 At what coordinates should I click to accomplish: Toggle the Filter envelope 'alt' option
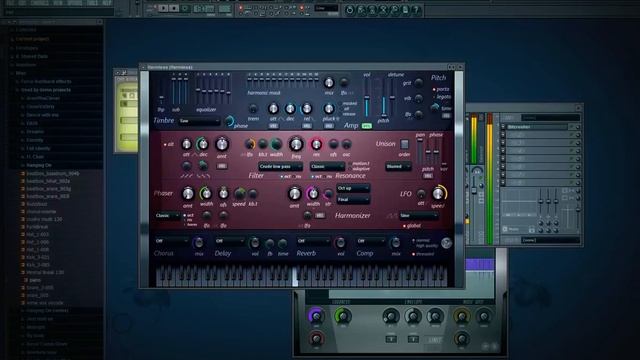click(168, 144)
